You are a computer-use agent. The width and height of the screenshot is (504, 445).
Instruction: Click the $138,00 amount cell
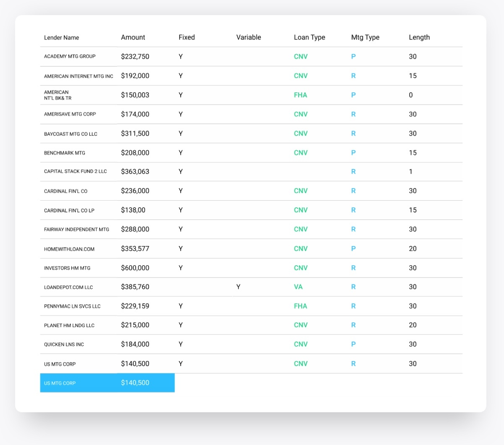click(133, 210)
